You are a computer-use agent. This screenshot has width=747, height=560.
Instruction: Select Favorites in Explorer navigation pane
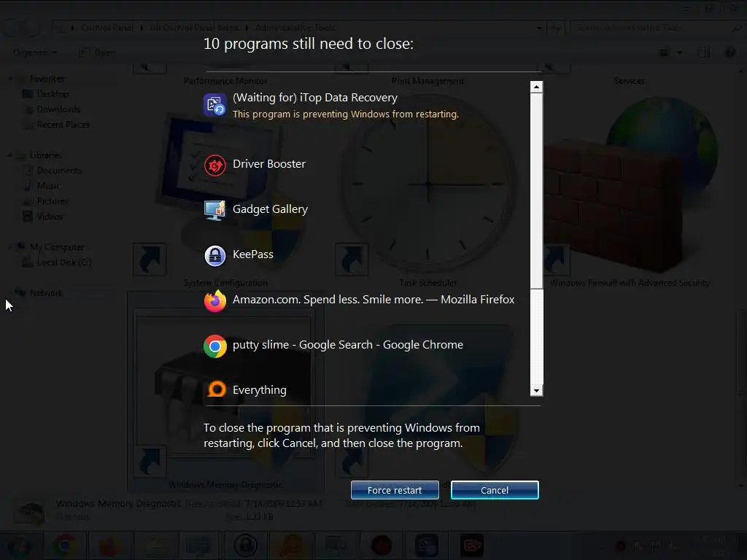pos(47,79)
